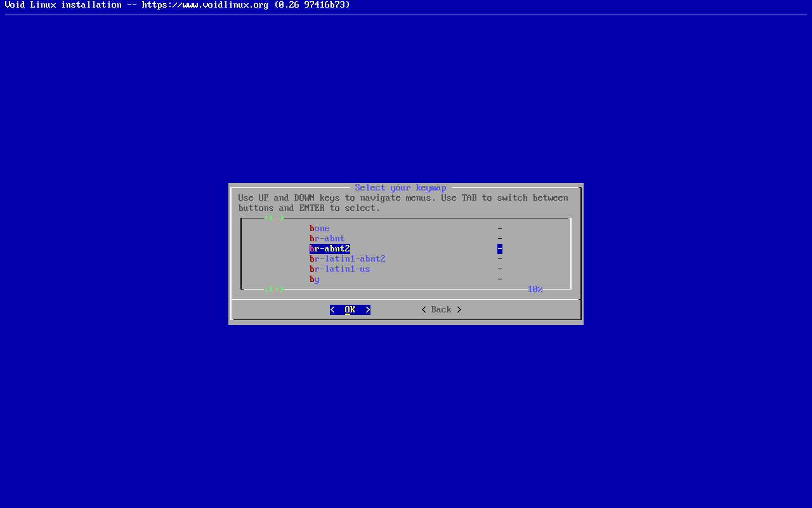
Task: Click the navigation instructions text in the dialog
Action: (x=403, y=203)
